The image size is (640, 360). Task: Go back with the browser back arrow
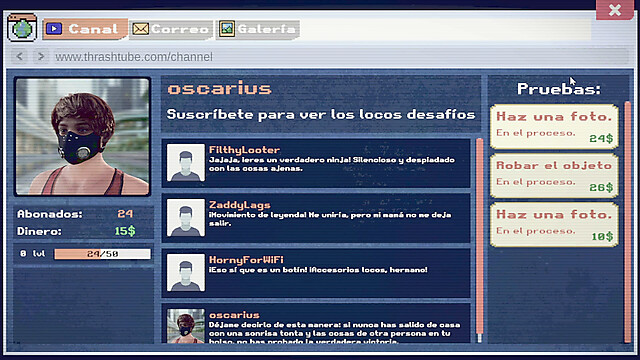click(x=19, y=56)
